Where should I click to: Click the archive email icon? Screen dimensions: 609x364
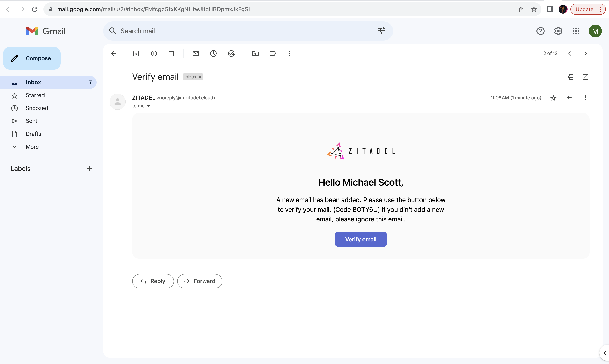(x=136, y=53)
